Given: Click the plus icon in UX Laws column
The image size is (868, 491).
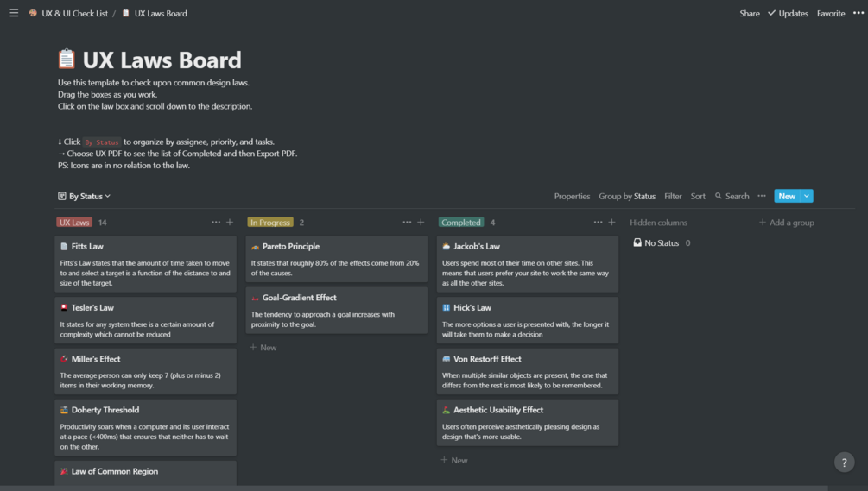Looking at the screenshot, I should pos(230,223).
